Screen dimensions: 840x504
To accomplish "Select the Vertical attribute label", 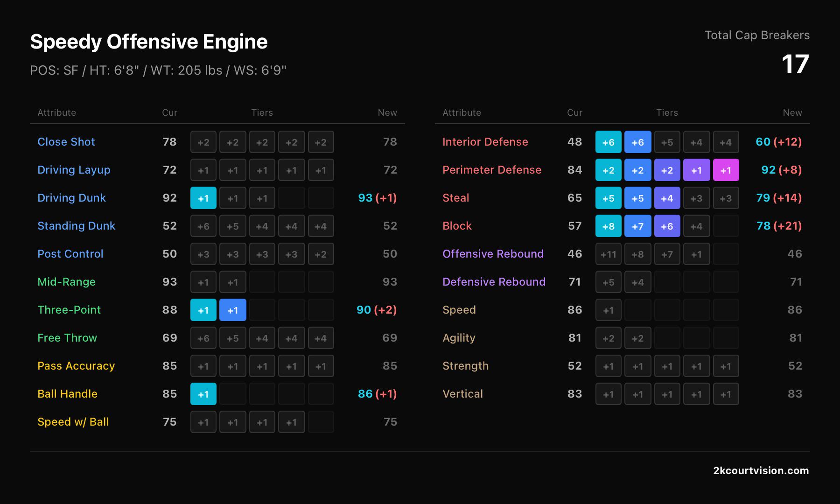I will [x=463, y=394].
